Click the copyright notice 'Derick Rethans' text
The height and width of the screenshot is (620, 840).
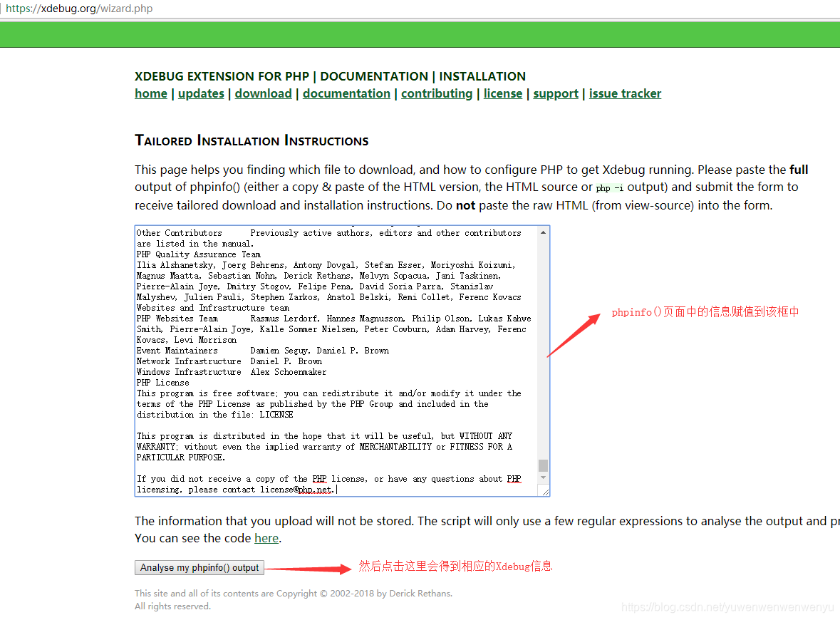(420, 593)
